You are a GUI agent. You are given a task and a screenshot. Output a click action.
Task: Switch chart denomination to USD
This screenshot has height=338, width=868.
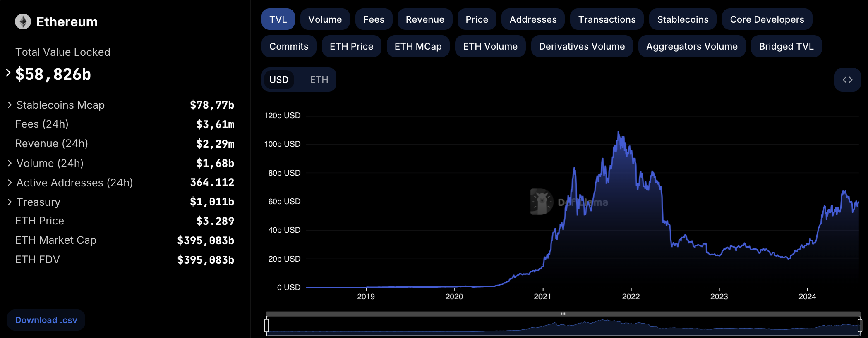point(279,80)
